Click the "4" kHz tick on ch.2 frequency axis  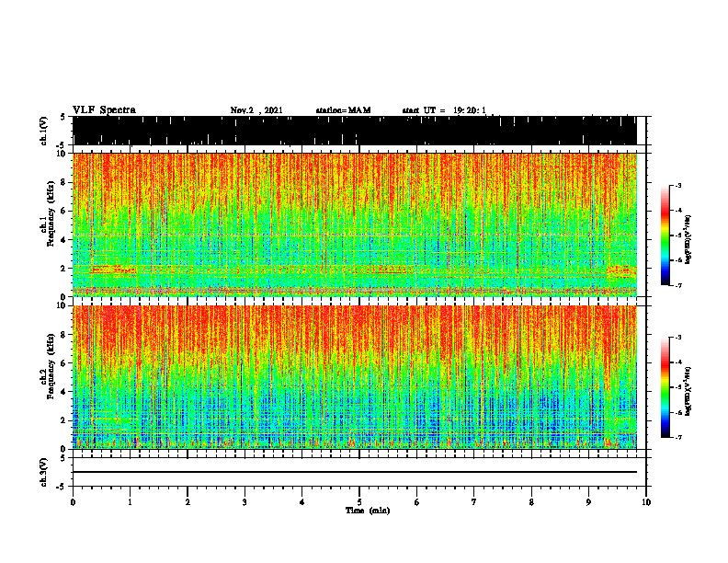tap(63, 392)
